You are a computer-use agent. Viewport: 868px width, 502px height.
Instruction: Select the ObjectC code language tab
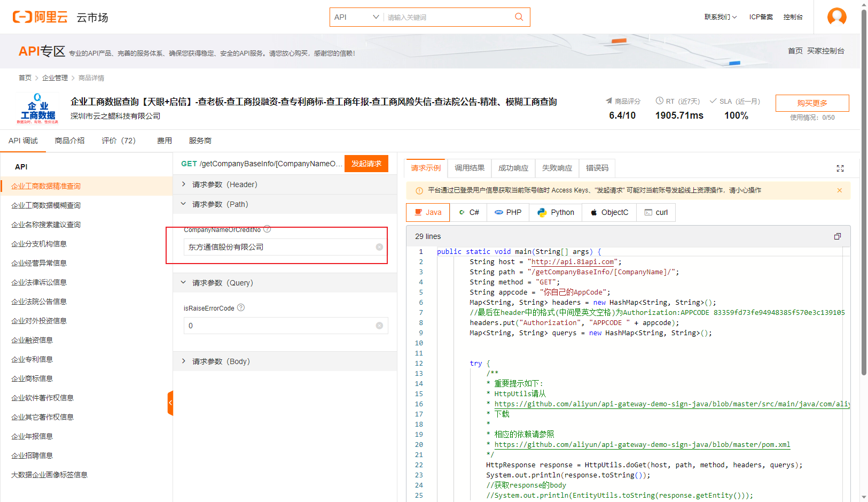click(x=609, y=212)
